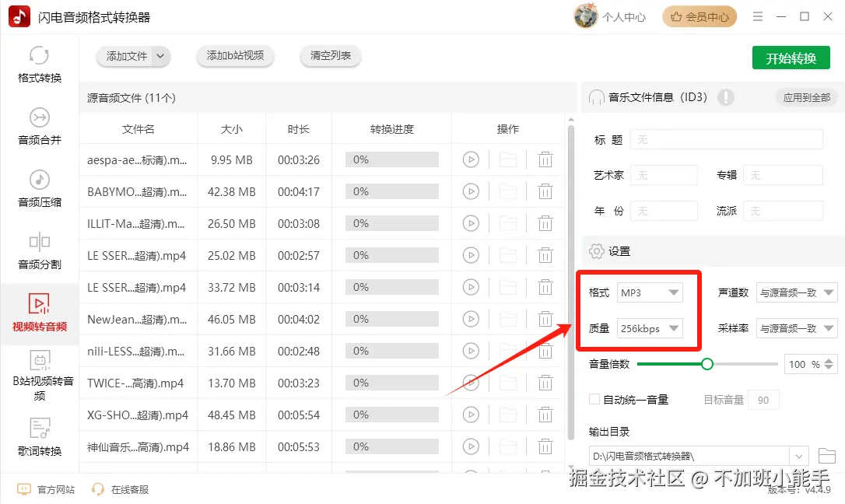Screen dimensions: 845x504
Task: Open folder for 神仙音乐 file
Action: [508, 447]
